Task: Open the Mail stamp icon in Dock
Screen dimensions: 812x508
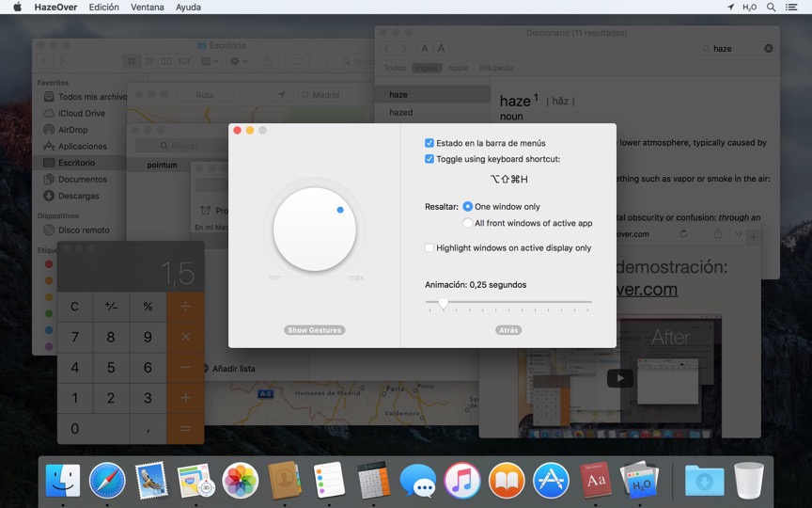Action: 151,481
